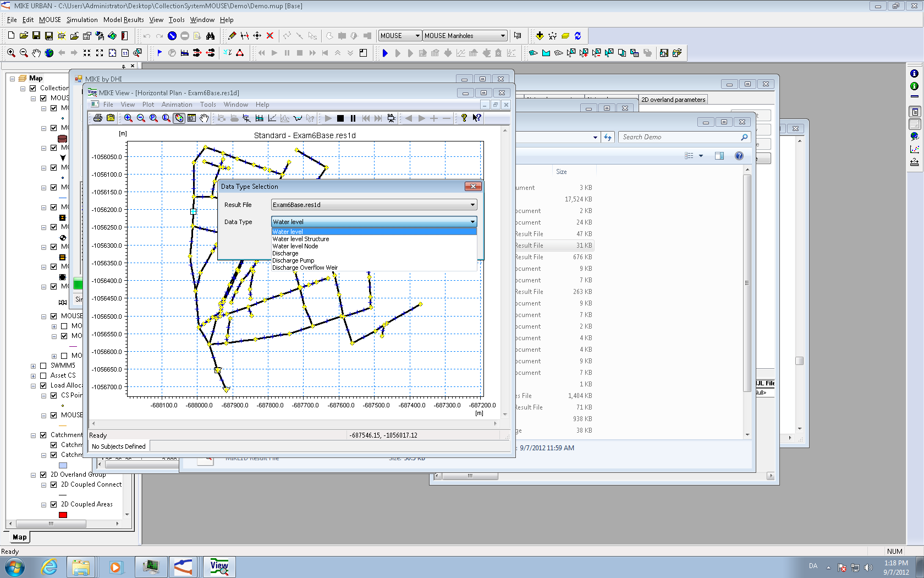Viewport: 924px width, 578px height.
Task: Select the Pan hand tool in MIKE URBAN
Action: [x=36, y=53]
